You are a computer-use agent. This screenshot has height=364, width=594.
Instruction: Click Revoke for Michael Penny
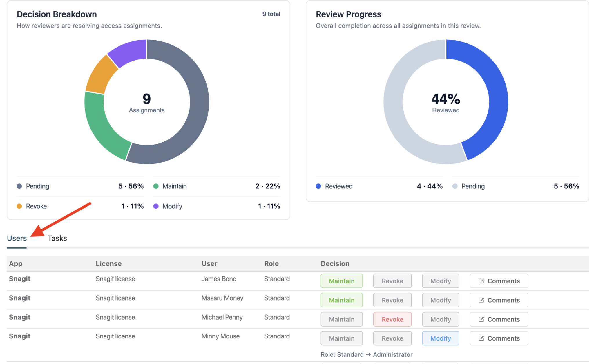coord(392,319)
